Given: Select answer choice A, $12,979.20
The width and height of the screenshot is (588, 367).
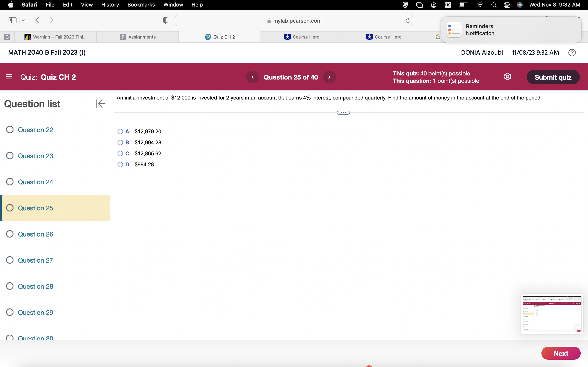Looking at the screenshot, I should point(120,131).
